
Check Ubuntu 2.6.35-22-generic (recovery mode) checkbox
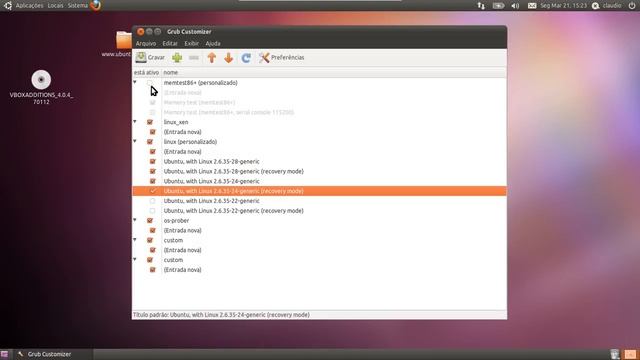[x=153, y=211]
